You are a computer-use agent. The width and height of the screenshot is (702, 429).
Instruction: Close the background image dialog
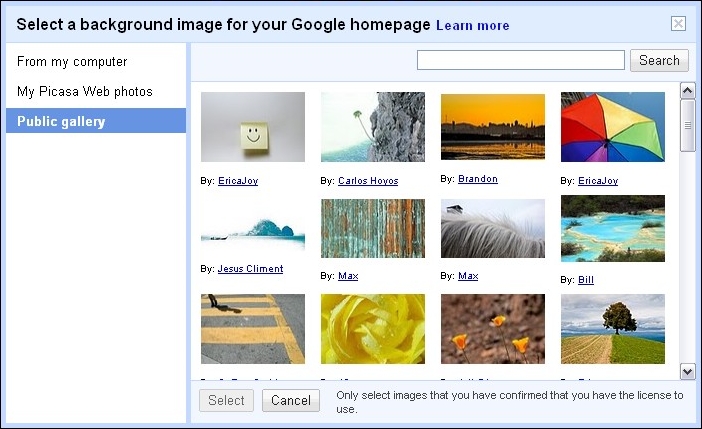point(679,24)
